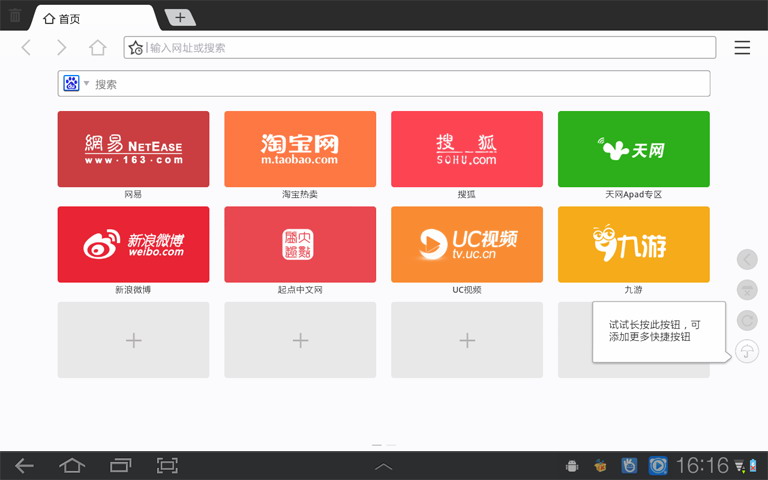Viewport: 768px width, 480px height.
Task: Dismiss the 试试长按此按钮 tooltip
Action: coord(659,332)
